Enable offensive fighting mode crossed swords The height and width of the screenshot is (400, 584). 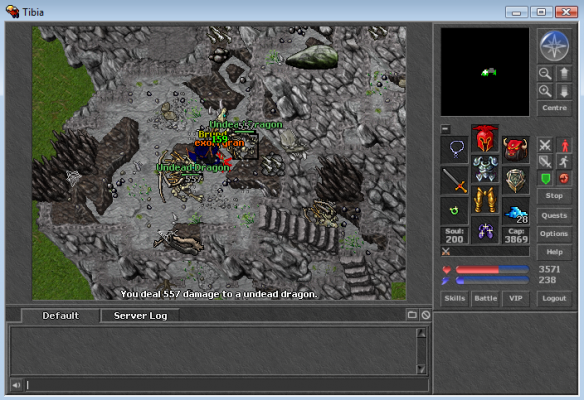pos(545,145)
